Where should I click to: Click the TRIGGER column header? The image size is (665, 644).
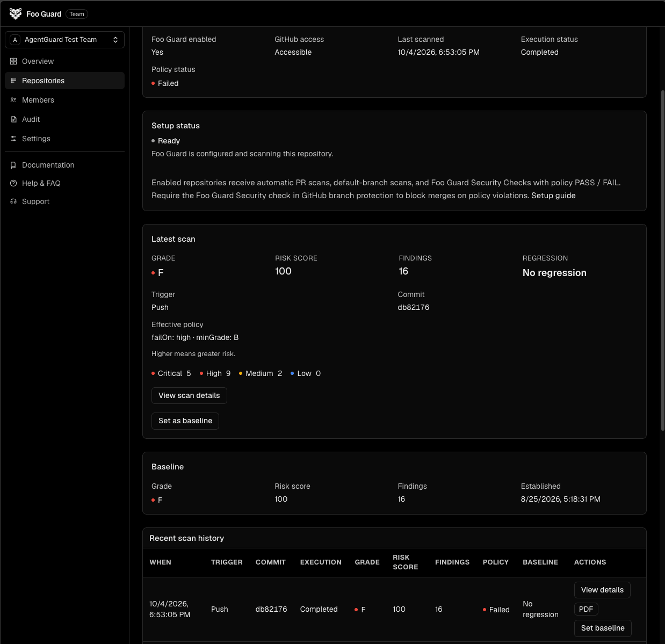(227, 562)
